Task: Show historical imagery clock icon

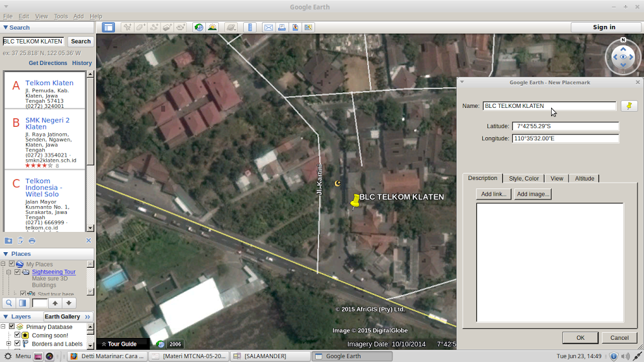Action: coord(199,27)
